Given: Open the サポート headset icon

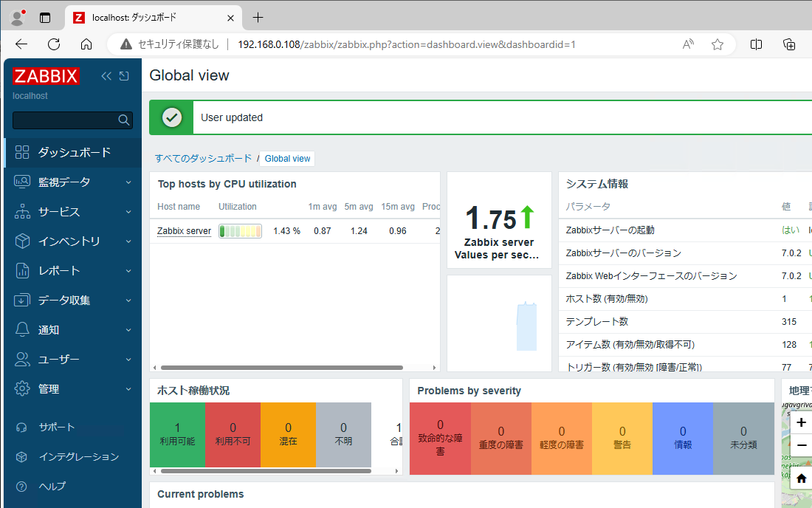Looking at the screenshot, I should click(21, 427).
